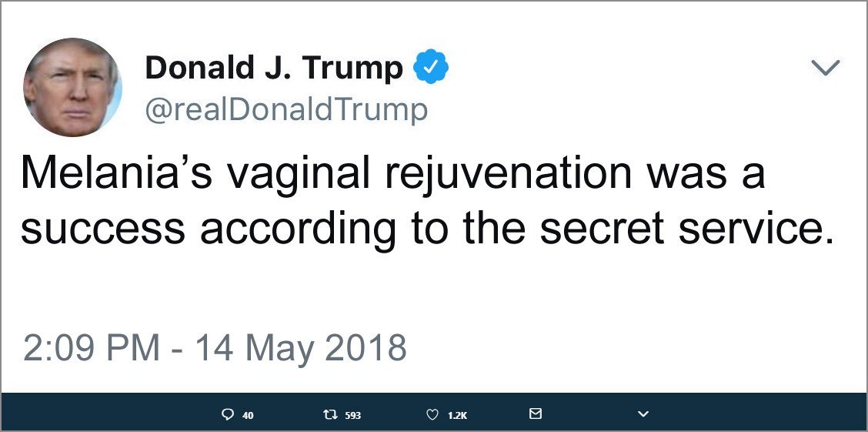Like the tweet with the heart icon
868x432 pixels.
point(433,414)
